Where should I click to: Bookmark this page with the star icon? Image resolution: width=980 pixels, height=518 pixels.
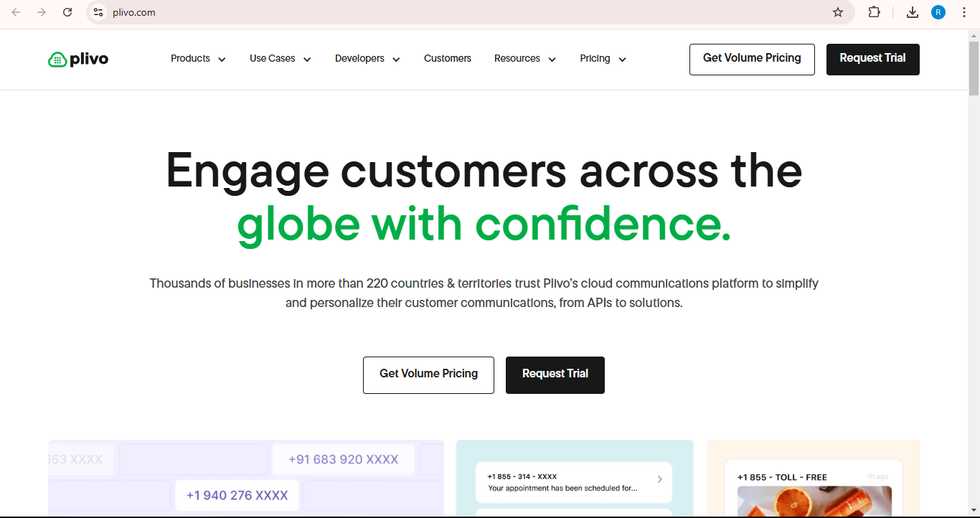pos(837,12)
